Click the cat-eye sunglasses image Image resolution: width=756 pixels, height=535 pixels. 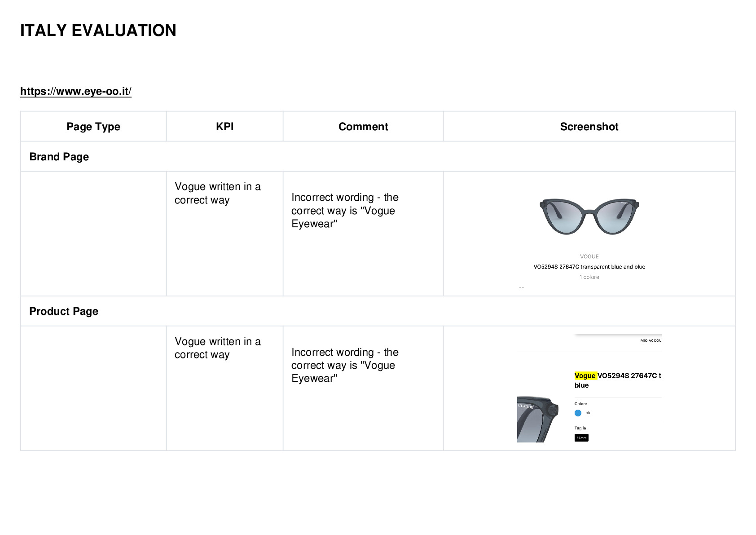tap(589, 217)
